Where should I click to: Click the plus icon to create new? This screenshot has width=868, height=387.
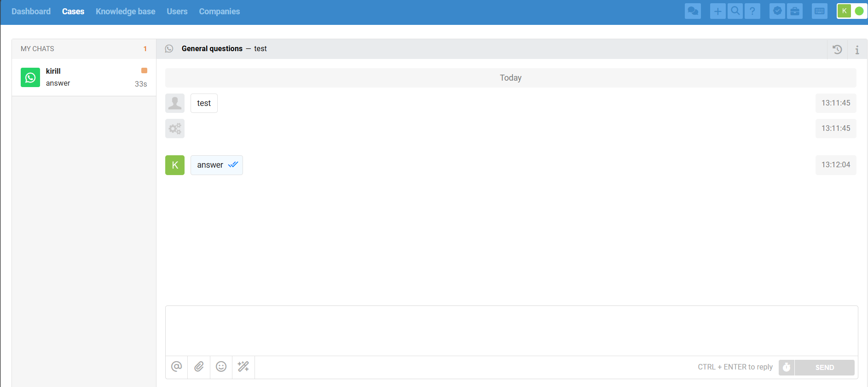[x=718, y=11]
